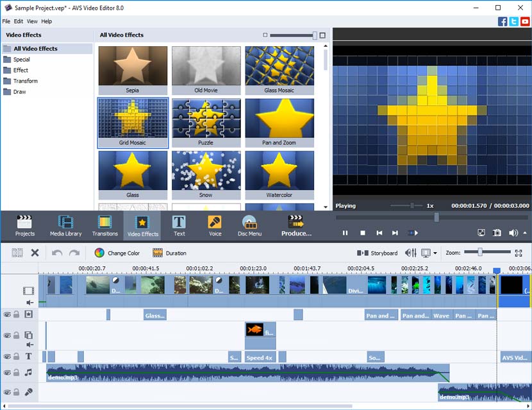Delete selected clip with the X icon
Viewport: 532px width, 410px height.
[x=35, y=252]
